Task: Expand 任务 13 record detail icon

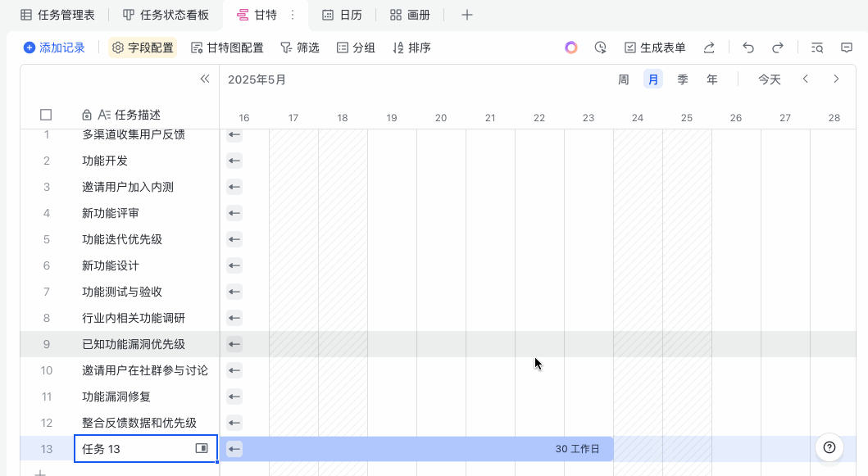Action: coord(202,448)
